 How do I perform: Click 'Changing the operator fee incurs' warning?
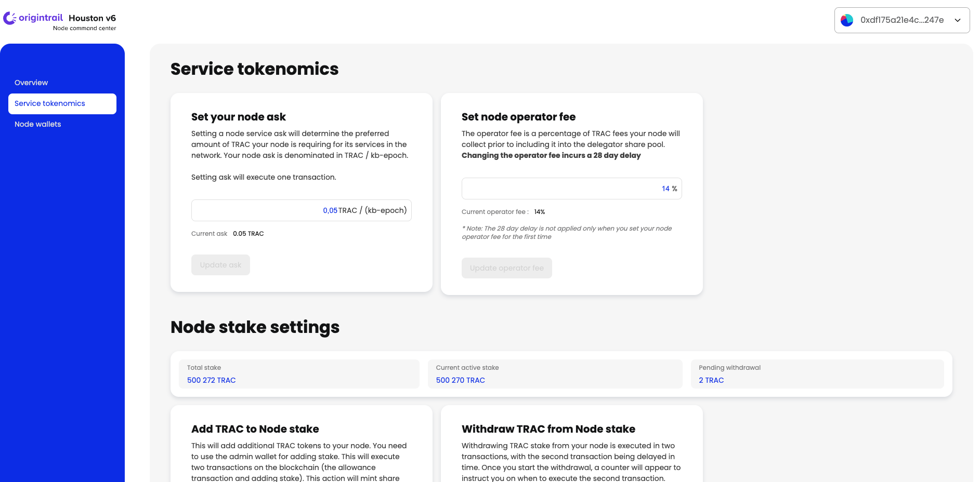pos(551,155)
